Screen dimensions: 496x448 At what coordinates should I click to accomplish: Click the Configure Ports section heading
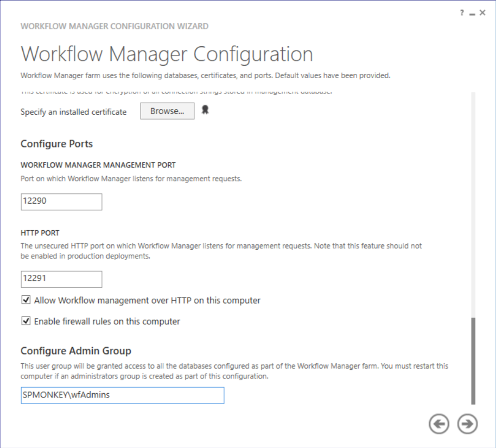(x=56, y=144)
